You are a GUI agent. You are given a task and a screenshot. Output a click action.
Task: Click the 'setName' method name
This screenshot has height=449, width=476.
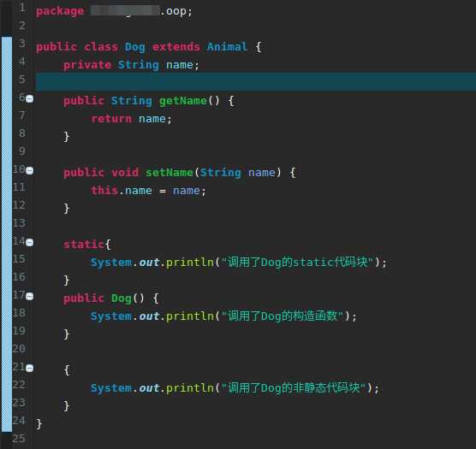(170, 173)
